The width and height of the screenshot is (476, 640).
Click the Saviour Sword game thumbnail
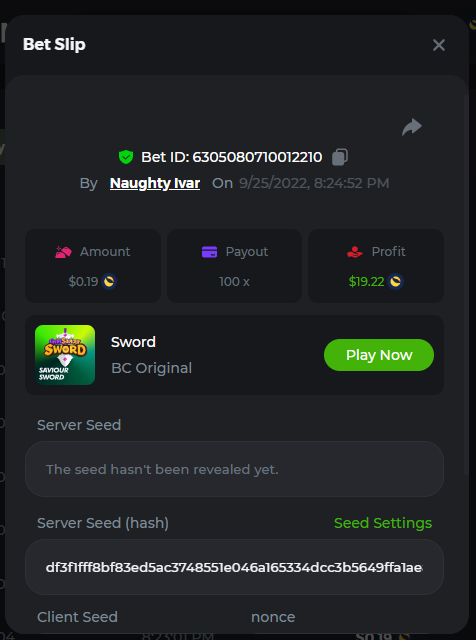point(65,355)
